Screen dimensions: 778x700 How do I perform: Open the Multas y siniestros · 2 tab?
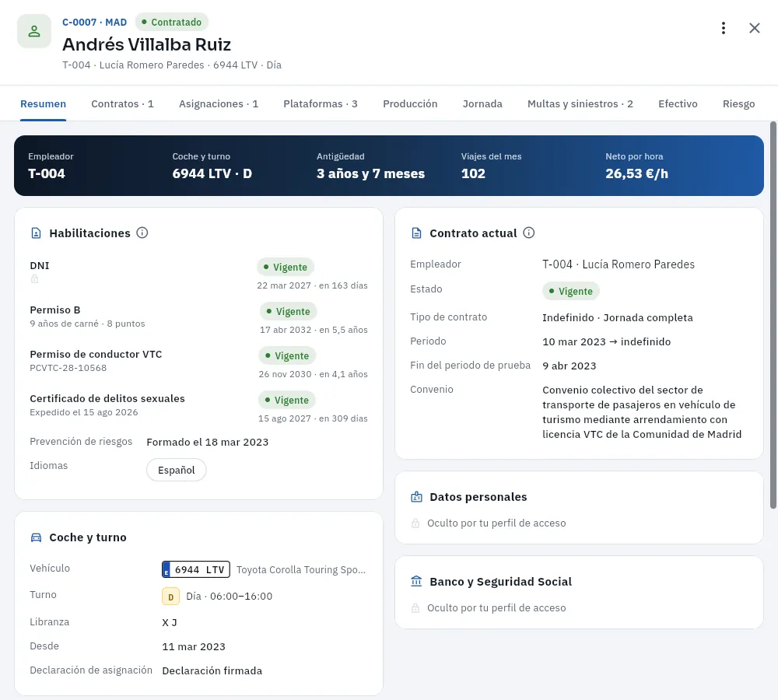[x=580, y=103]
